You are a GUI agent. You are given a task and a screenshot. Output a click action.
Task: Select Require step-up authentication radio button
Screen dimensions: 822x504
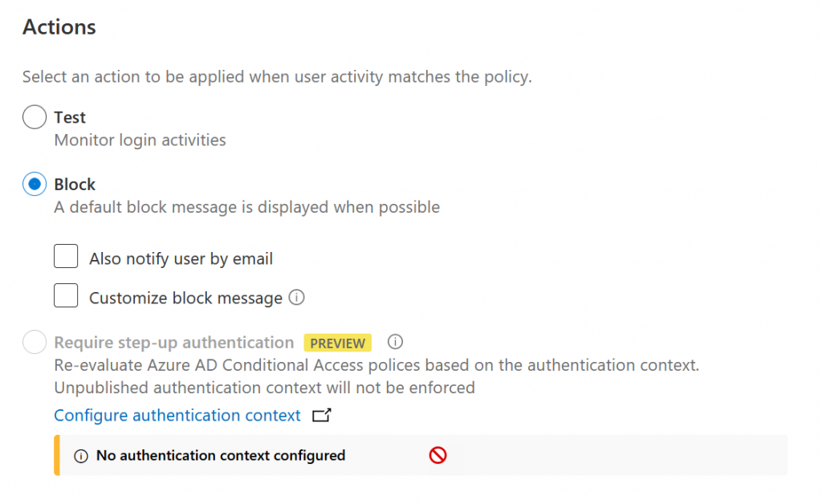click(x=35, y=342)
